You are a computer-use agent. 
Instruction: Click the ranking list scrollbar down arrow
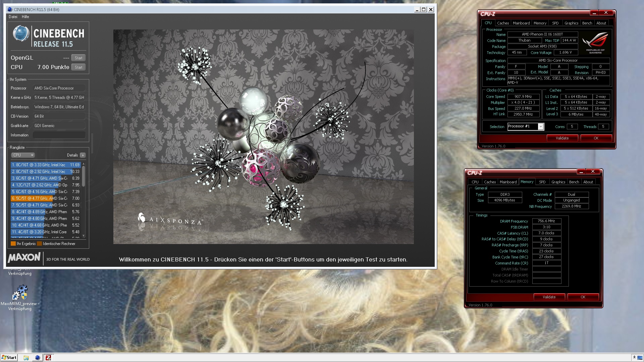tap(84, 236)
